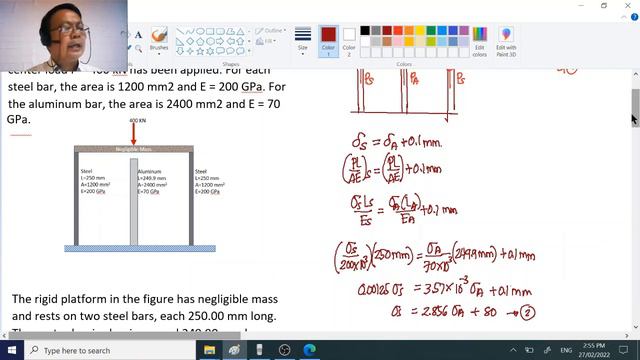Viewport: 640px width, 360px height.
Task: Activate the Color 1 button
Action: pyautogui.click(x=328, y=41)
